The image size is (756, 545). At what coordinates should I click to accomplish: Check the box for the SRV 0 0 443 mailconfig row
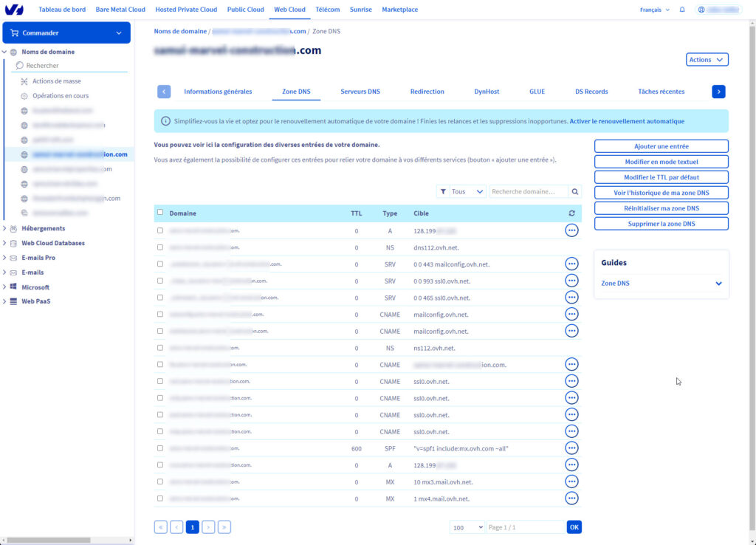pyautogui.click(x=160, y=264)
